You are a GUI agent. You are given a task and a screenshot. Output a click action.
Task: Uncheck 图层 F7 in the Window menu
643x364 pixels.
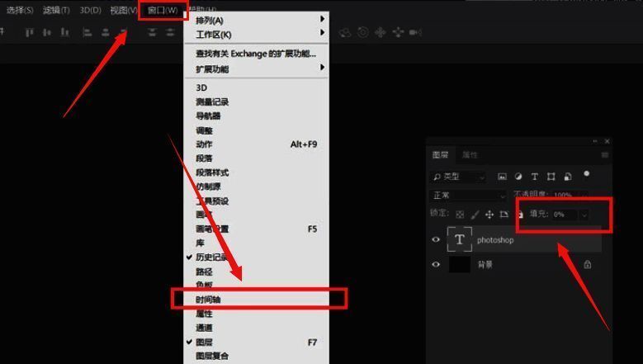256,343
